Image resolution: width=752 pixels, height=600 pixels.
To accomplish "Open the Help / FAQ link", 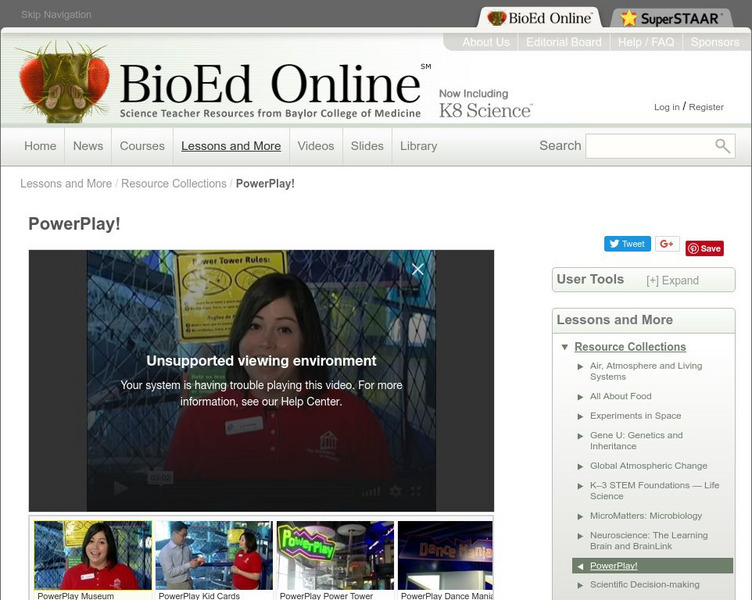I will coord(646,42).
